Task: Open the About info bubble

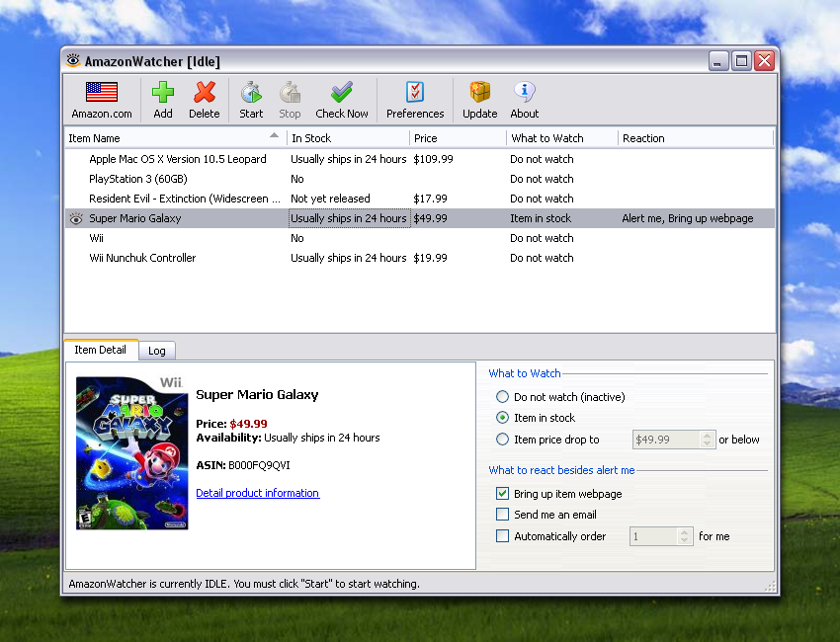Action: click(x=525, y=92)
